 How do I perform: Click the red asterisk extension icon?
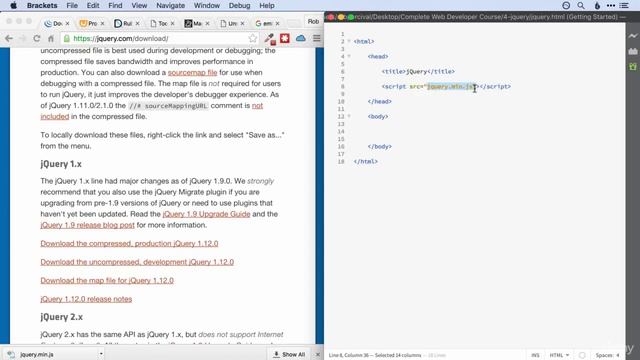tap(284, 38)
